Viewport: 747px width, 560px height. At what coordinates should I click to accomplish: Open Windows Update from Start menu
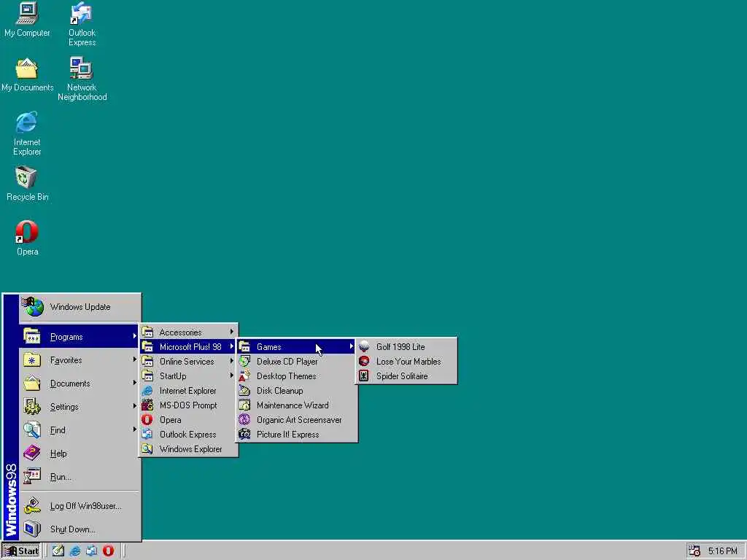coord(80,307)
